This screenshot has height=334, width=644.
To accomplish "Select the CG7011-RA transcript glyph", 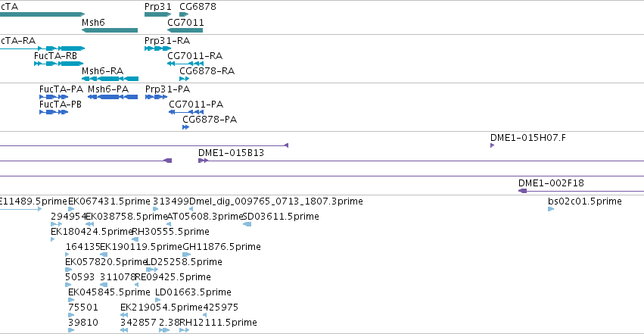I will pyautogui.click(x=185, y=64).
